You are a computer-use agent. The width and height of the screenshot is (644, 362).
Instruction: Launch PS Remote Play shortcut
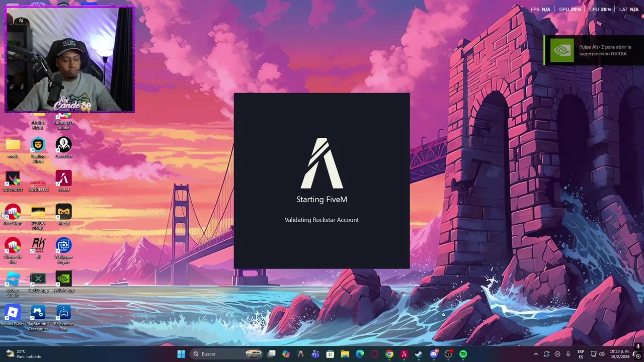coord(63,318)
